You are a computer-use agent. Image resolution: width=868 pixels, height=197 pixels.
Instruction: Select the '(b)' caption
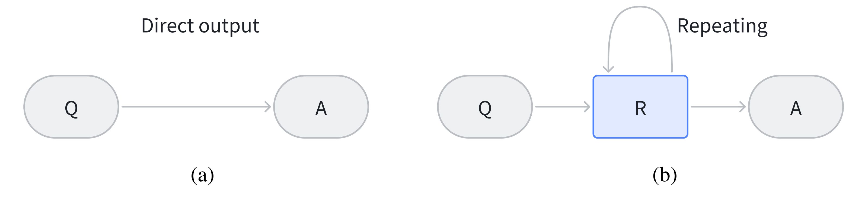tap(665, 175)
